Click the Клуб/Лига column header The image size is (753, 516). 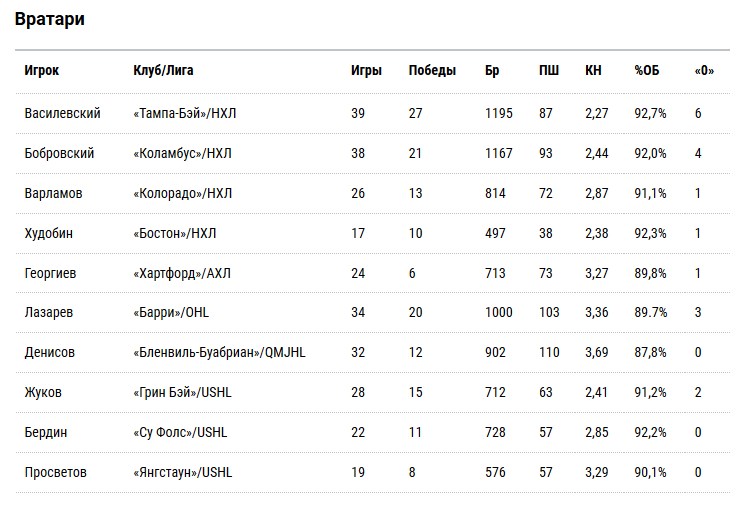pos(163,70)
